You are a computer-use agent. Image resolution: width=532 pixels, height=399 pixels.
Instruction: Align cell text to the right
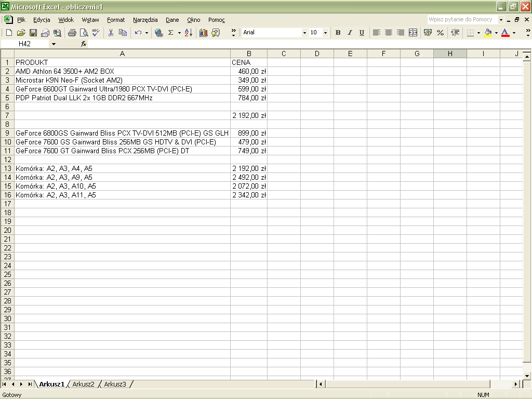tap(401, 33)
